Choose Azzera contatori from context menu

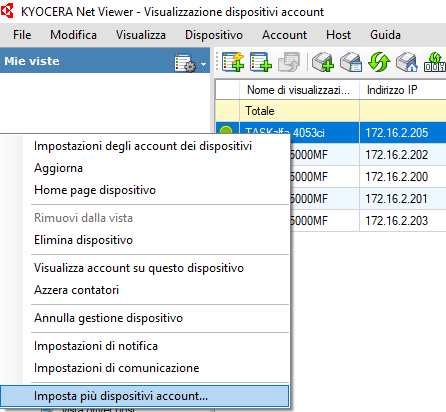[x=76, y=290]
